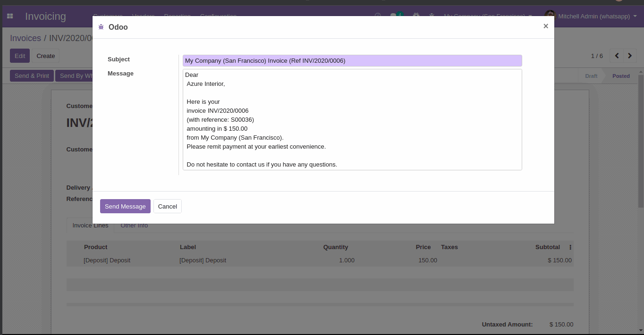Click into the Subject input field

352,61
